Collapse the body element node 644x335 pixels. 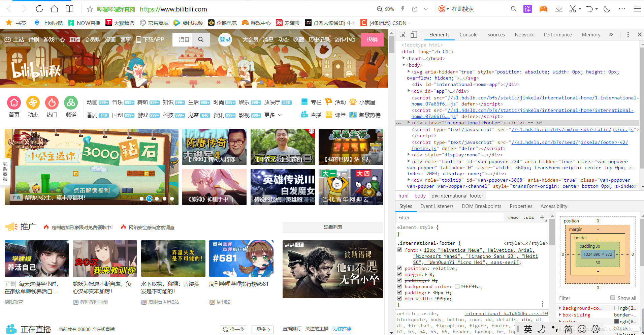click(404, 65)
